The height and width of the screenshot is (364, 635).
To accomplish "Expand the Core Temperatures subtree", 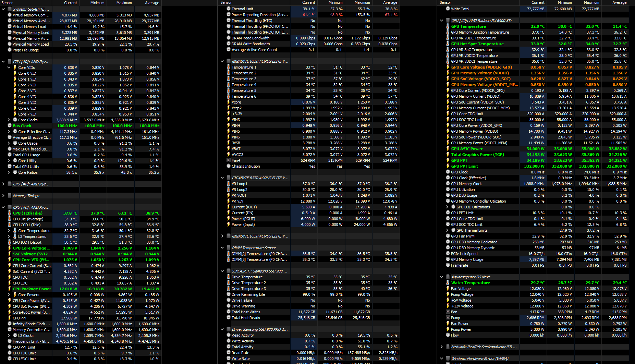I will (9, 231).
